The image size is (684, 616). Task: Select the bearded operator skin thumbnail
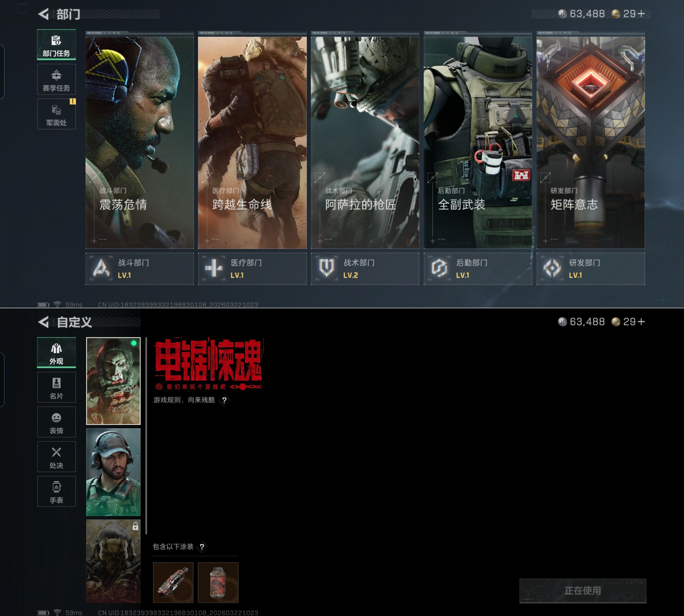(x=113, y=472)
